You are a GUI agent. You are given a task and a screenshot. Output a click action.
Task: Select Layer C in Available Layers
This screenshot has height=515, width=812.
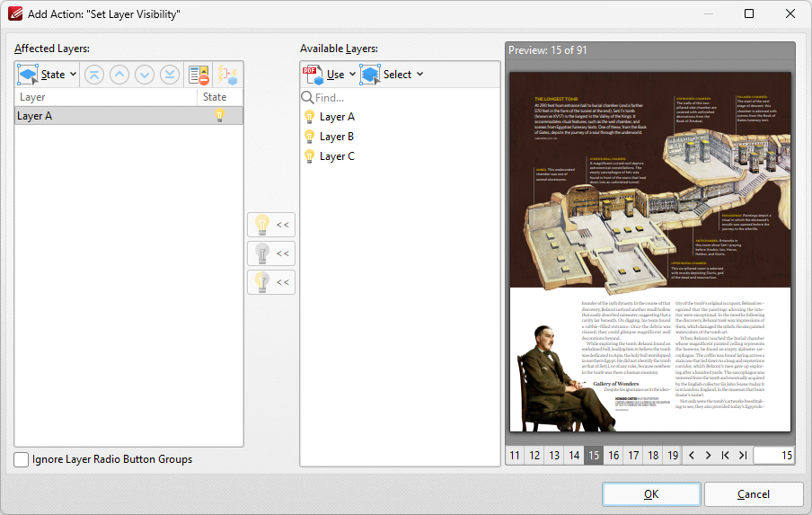point(337,156)
